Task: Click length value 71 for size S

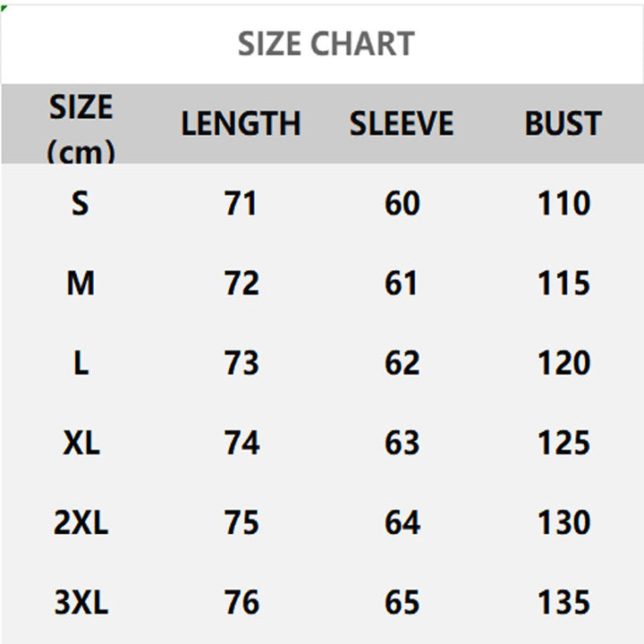Action: (x=241, y=204)
